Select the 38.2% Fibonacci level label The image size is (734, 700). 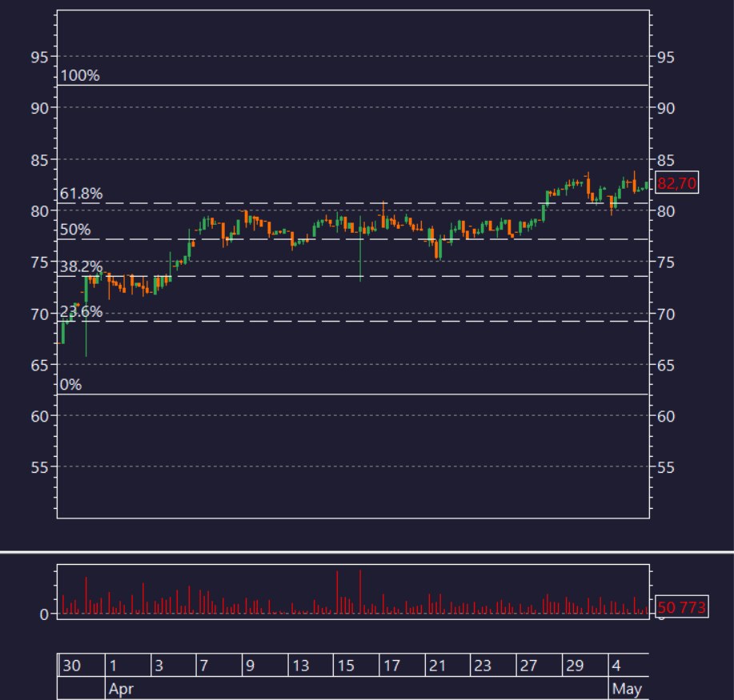pyautogui.click(x=81, y=266)
